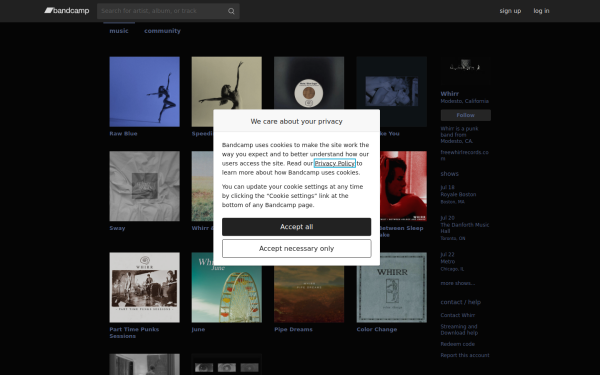
Task: Click Contact Whirr link
Action: 458,315
